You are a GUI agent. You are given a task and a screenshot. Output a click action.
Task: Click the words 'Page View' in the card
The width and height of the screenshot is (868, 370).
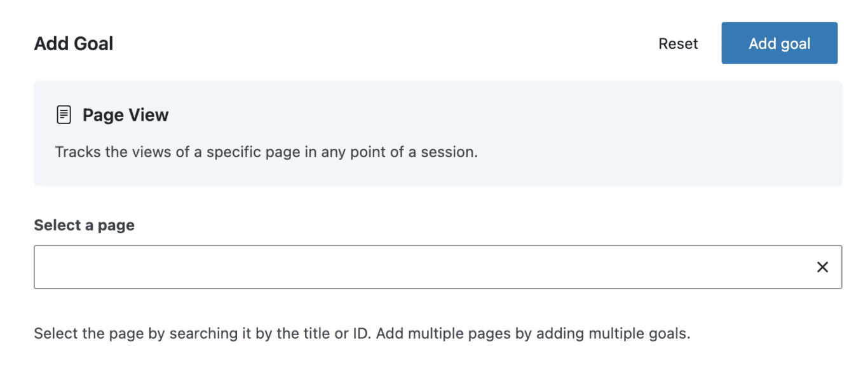pos(125,115)
